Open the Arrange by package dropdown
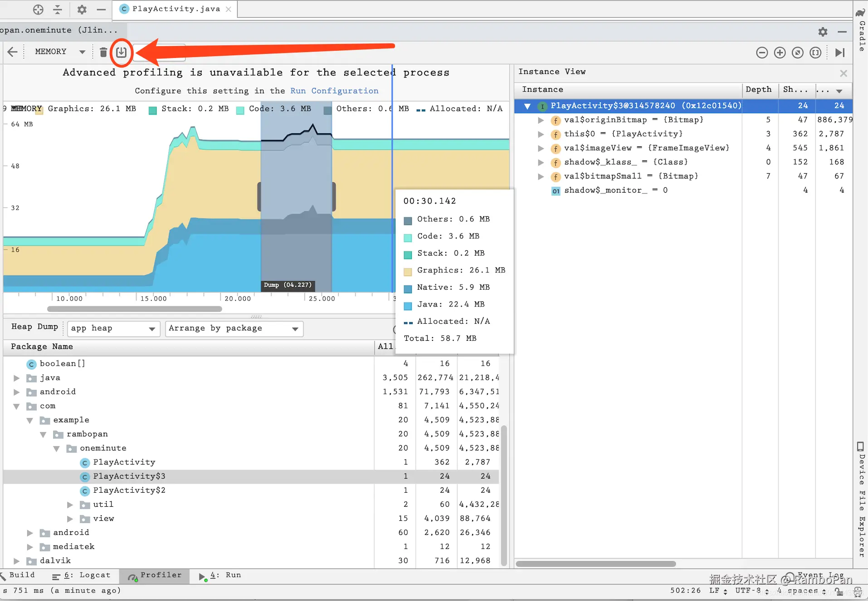 tap(234, 329)
